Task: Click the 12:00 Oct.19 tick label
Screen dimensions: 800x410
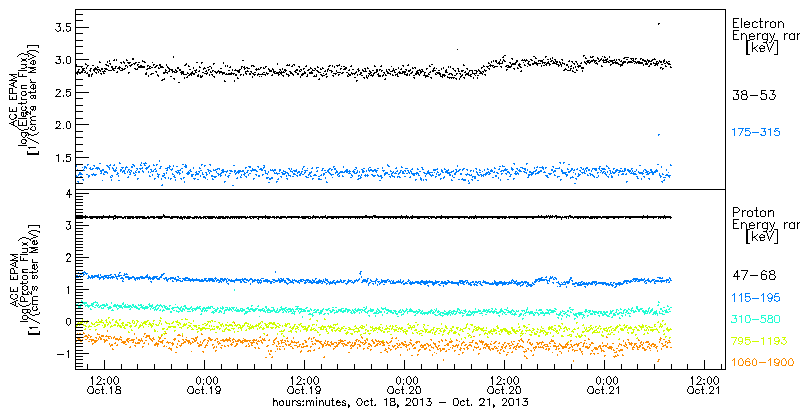Action: (304, 386)
